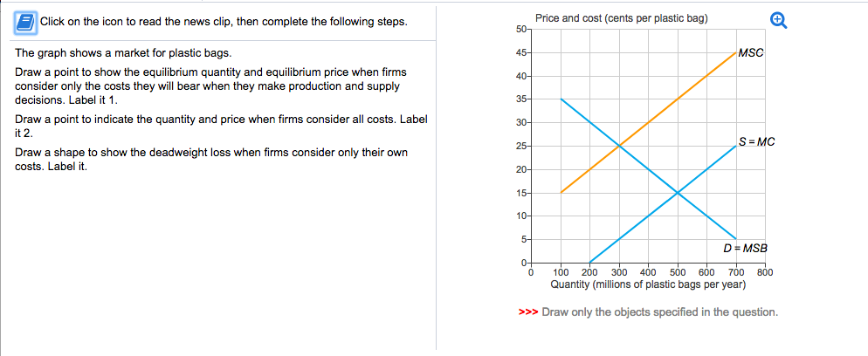Click the 25 tick on price axis
The width and height of the screenshot is (868, 356).
tap(521, 146)
